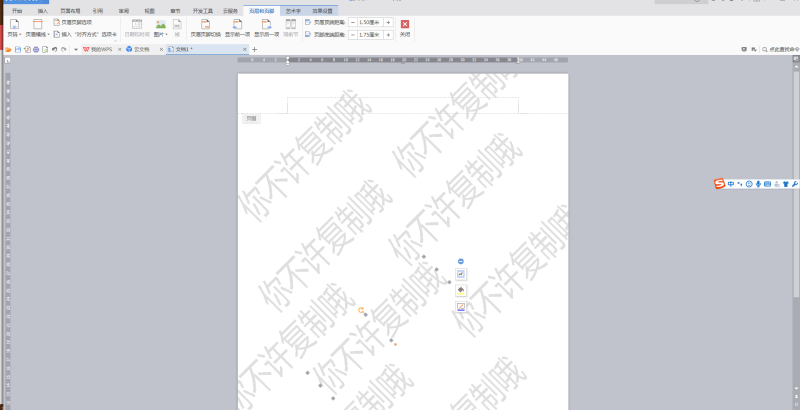Click the blue minus collapse floating icon
Viewport: 800px width, 410px height.
461,261
